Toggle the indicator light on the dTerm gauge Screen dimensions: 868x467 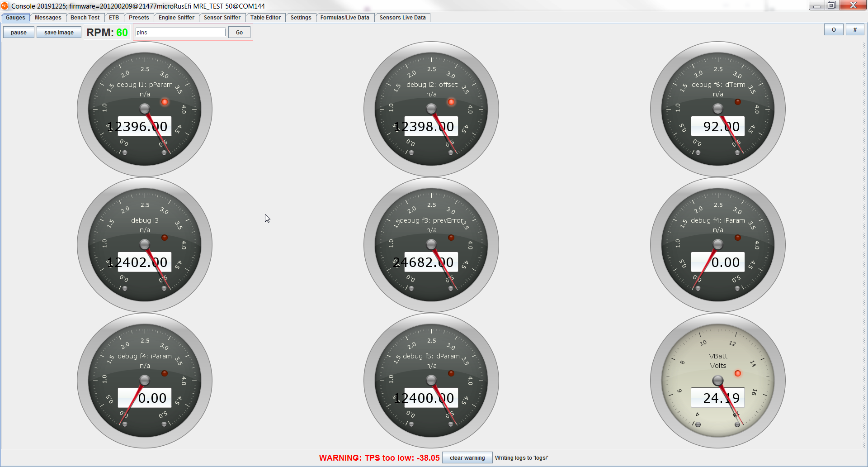pos(737,102)
